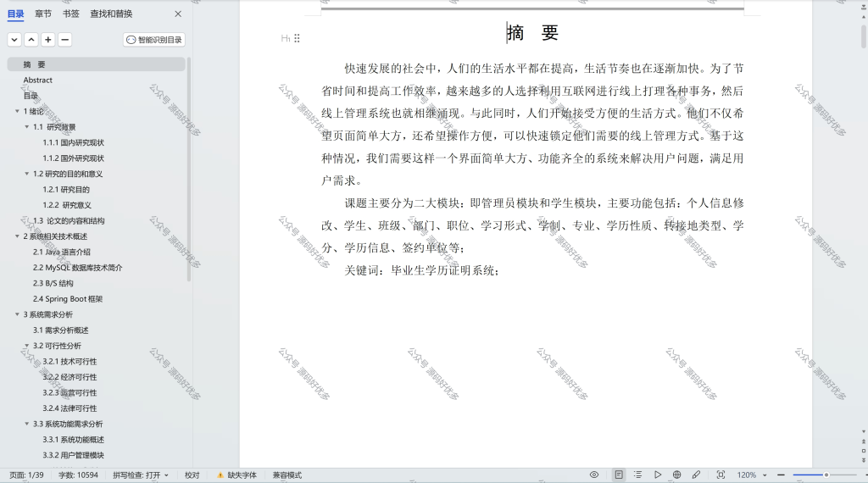Click the document vertical scrollbar thumb

[864, 36]
